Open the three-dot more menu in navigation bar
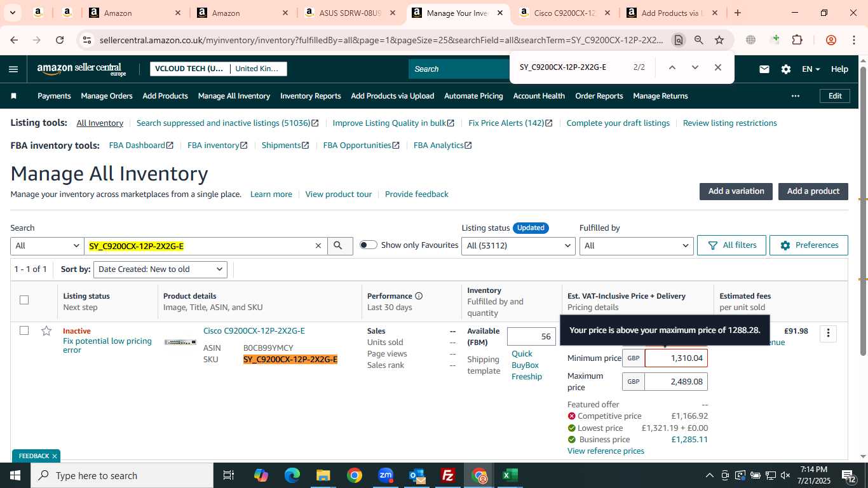This screenshot has width=868, height=488. 795,96
